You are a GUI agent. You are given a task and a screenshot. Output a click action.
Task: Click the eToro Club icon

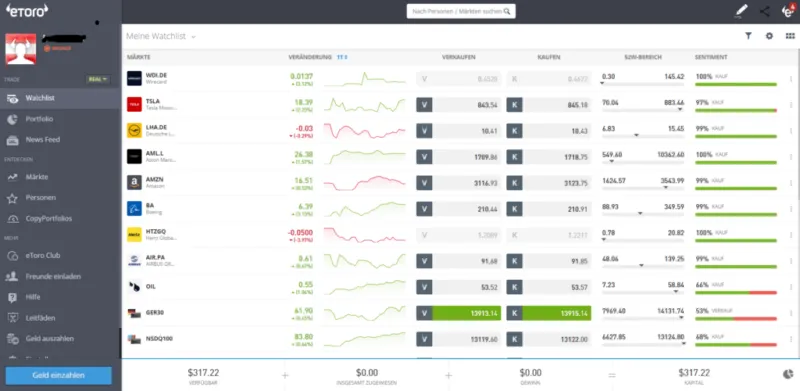pos(12,256)
